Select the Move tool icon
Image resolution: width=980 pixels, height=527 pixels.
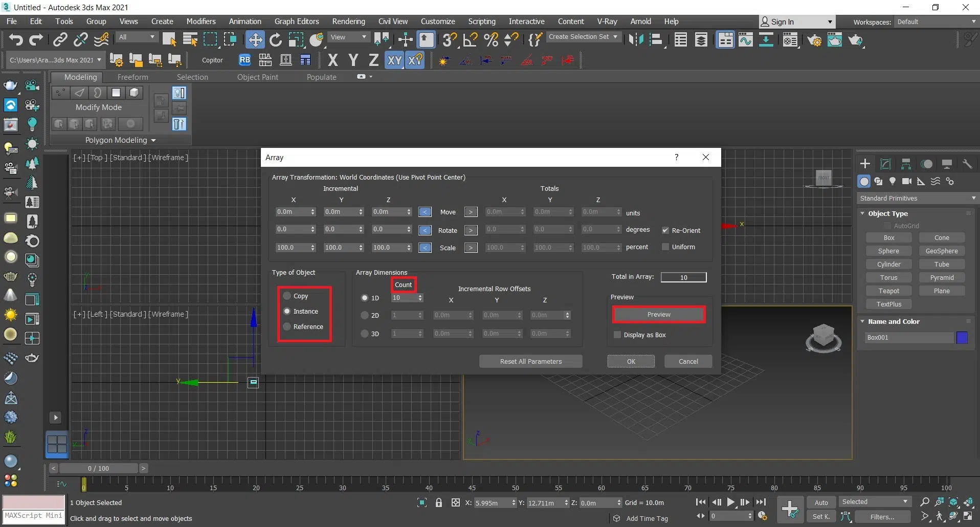[255, 40]
